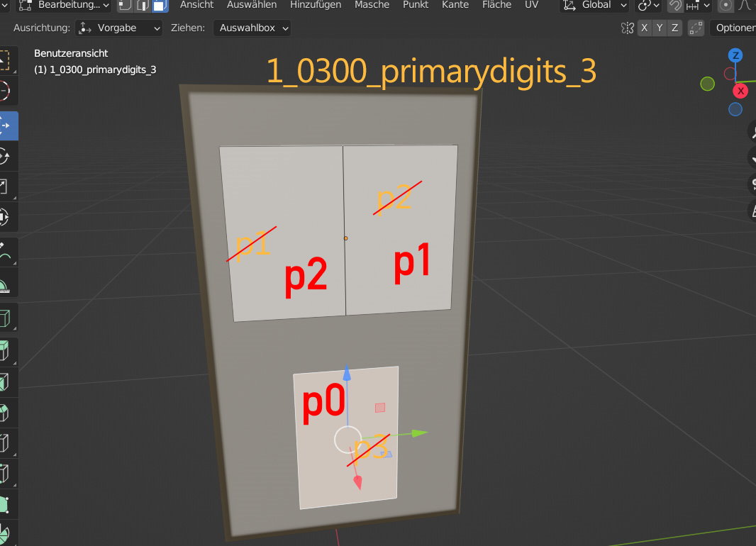Screen dimensions: 756x546
Task: Toggle the snapping magnet
Action: click(x=675, y=6)
